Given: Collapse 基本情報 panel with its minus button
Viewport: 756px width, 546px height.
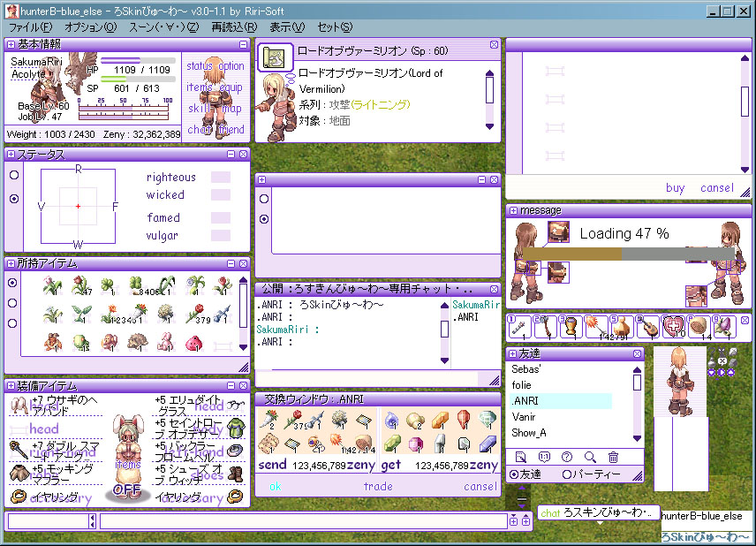Looking at the screenshot, I should (x=243, y=44).
